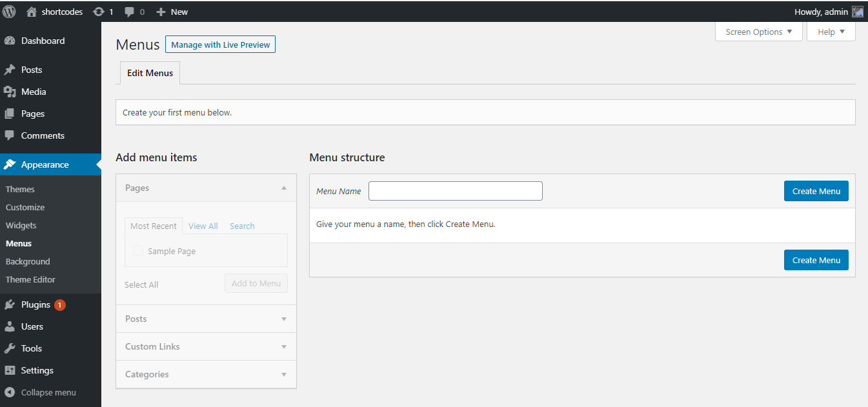Open Manage with Live Preview
This screenshot has height=407, width=868.
coord(220,44)
